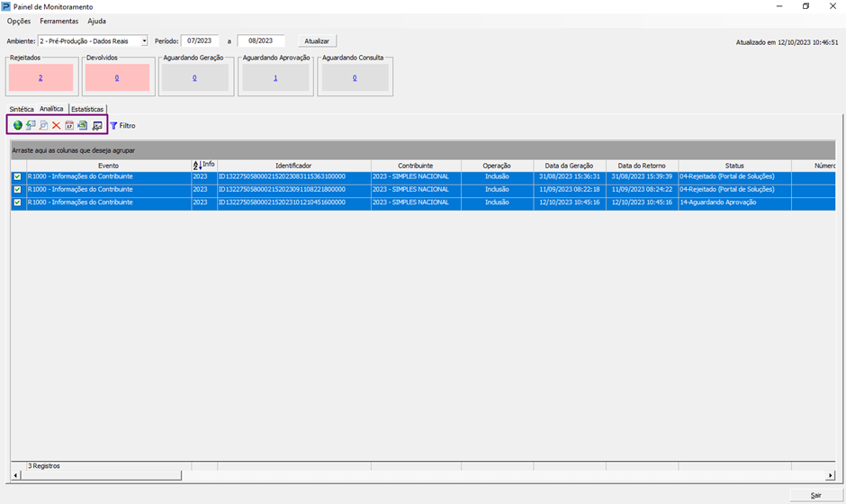Click the Rejeitados count link
Image resolution: width=846 pixels, height=504 pixels.
click(40, 78)
